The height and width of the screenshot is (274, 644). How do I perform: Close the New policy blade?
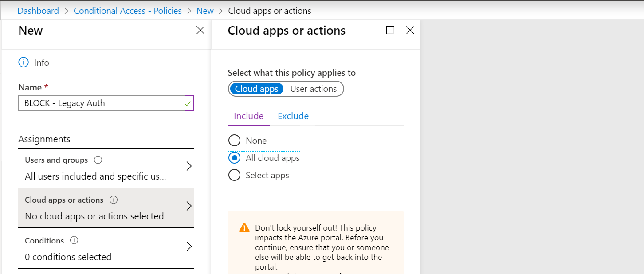tap(200, 30)
